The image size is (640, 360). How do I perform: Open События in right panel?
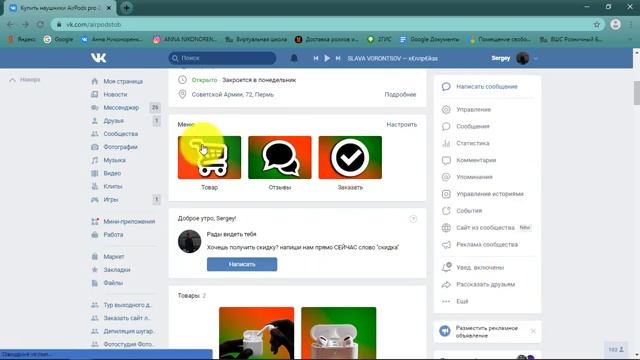tap(469, 211)
